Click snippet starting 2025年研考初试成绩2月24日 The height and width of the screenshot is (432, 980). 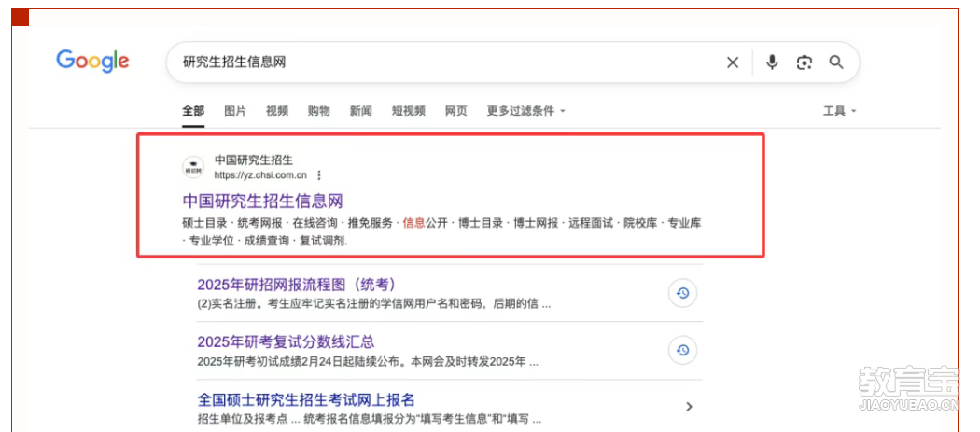(368, 362)
